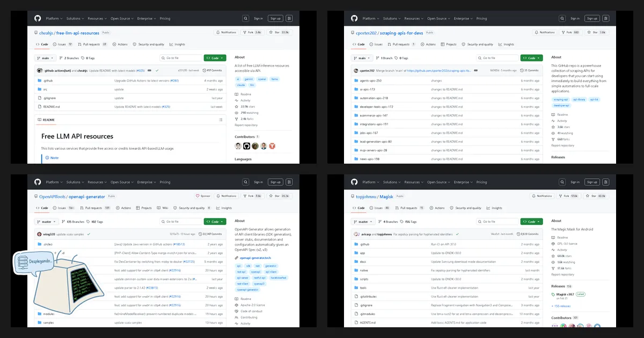Click .gitignore file icon in free-llm-api-resources
Image resolution: width=644 pixels, height=338 pixels.
(x=39, y=98)
